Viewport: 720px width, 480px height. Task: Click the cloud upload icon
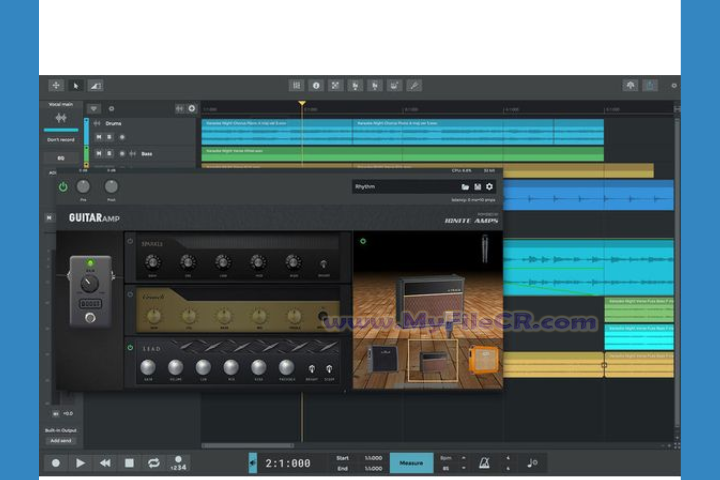[x=630, y=85]
